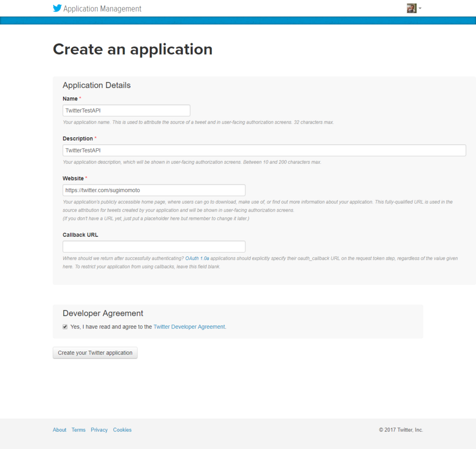This screenshot has width=476, height=449.
Task: Click the user profile avatar thumbnail
Action: 411,8
